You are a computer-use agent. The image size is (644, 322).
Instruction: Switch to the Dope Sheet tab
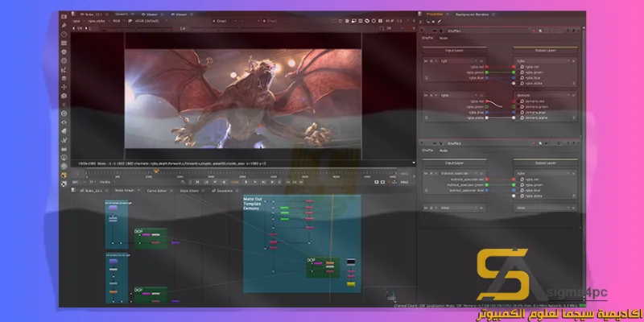189,191
